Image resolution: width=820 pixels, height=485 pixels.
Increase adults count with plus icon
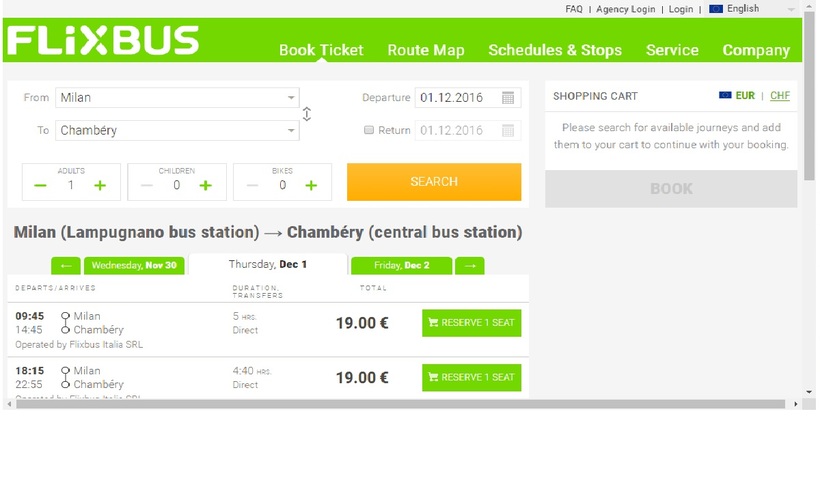point(100,185)
